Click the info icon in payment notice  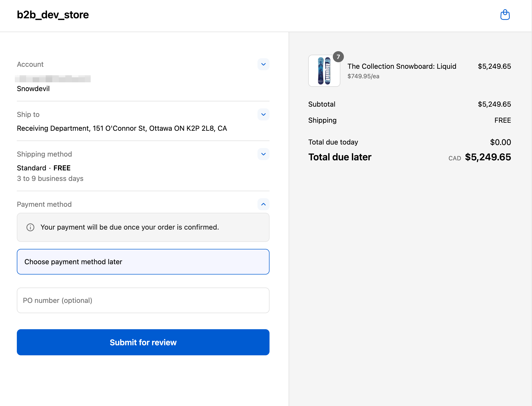coord(30,227)
